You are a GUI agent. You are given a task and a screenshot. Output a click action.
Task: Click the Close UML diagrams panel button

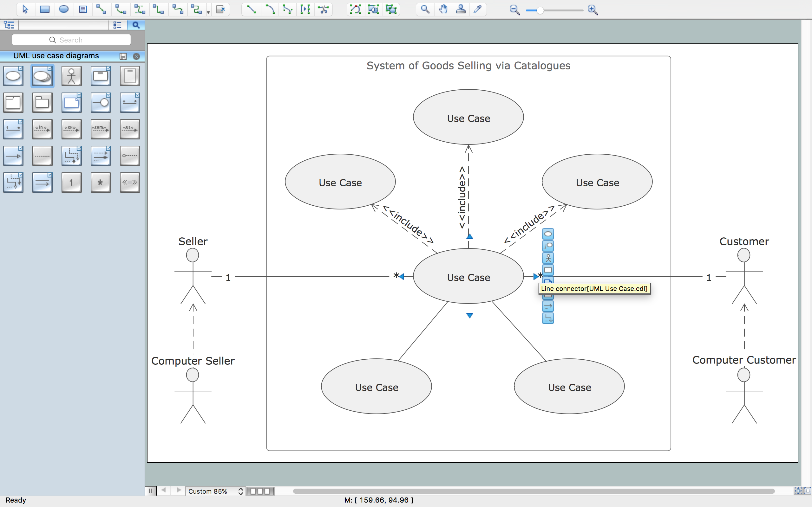coord(137,55)
